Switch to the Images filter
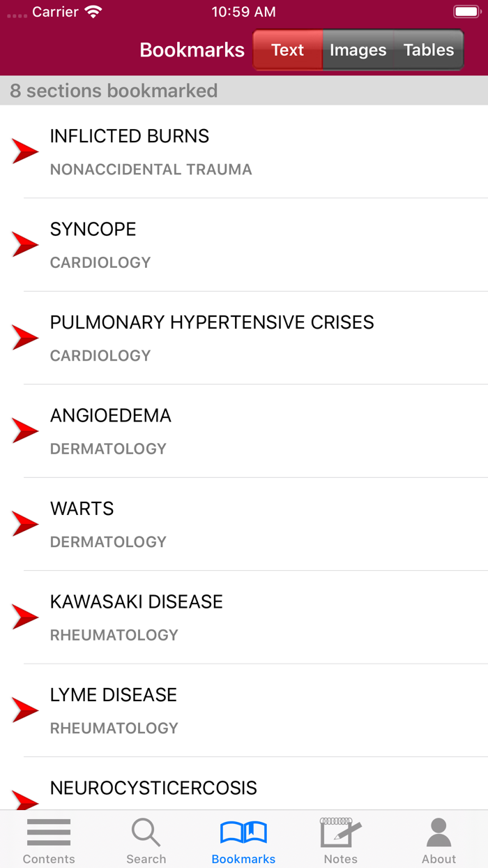The image size is (488, 868). 358,50
